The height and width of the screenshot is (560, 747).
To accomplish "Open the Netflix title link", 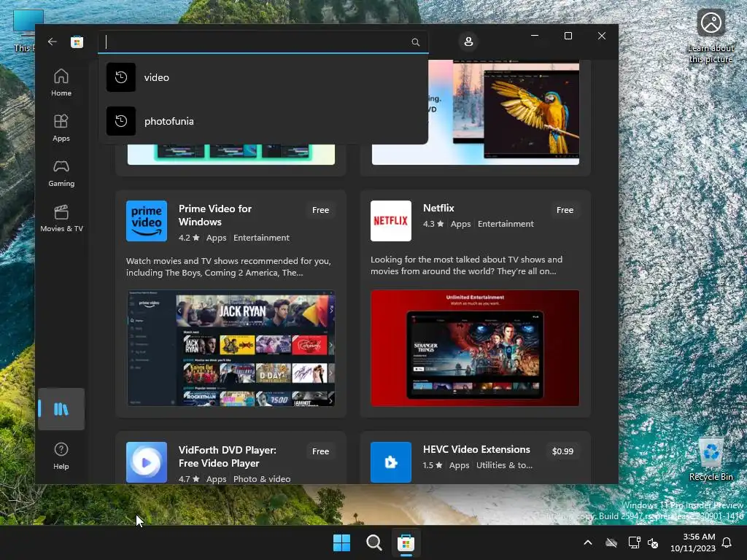I will (x=438, y=208).
